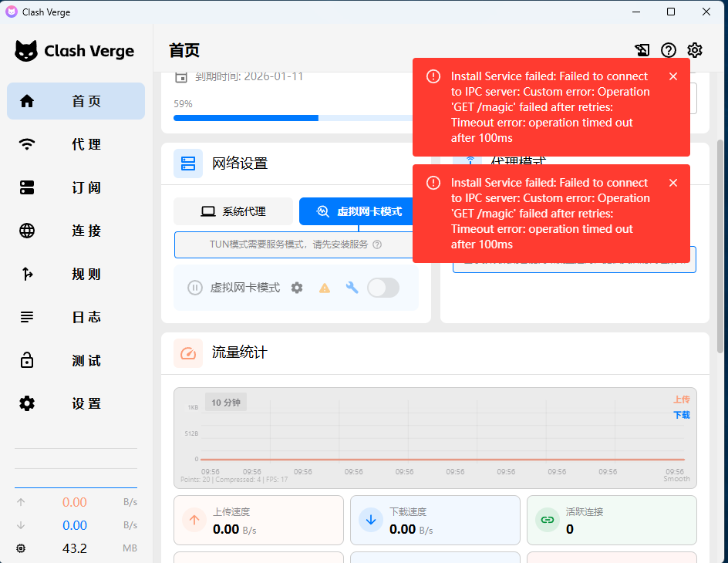Open the help question mark icon
Image resolution: width=728 pixels, height=563 pixels.
[669, 49]
